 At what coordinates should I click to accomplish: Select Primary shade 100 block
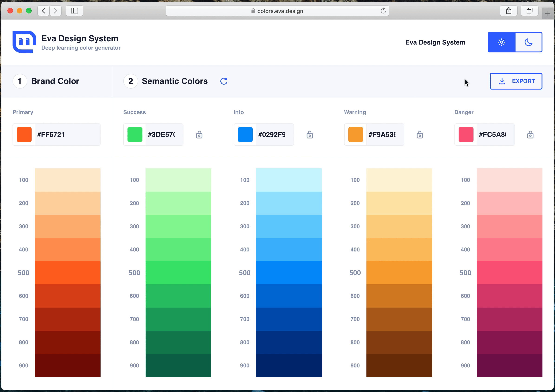(68, 180)
